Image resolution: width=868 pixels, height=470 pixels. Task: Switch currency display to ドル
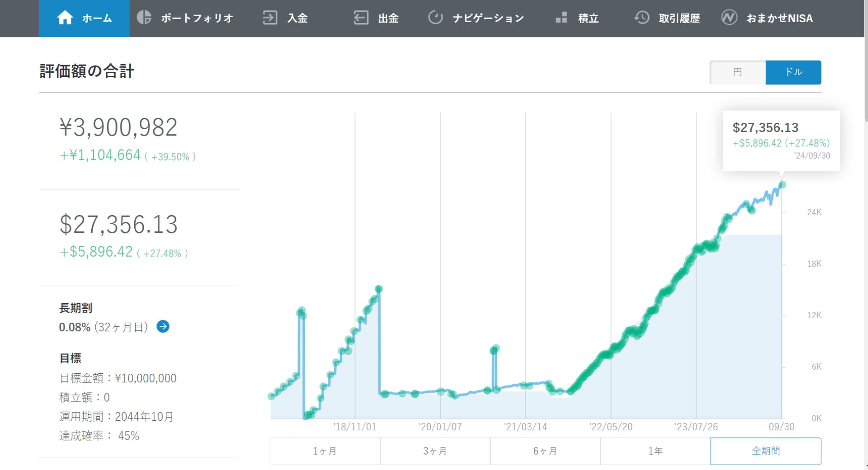coord(793,72)
